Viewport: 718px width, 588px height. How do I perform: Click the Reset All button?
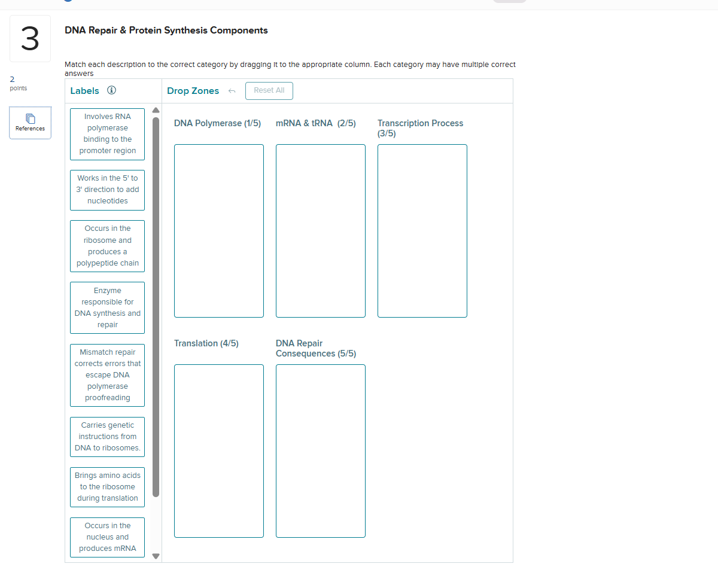[x=269, y=90]
